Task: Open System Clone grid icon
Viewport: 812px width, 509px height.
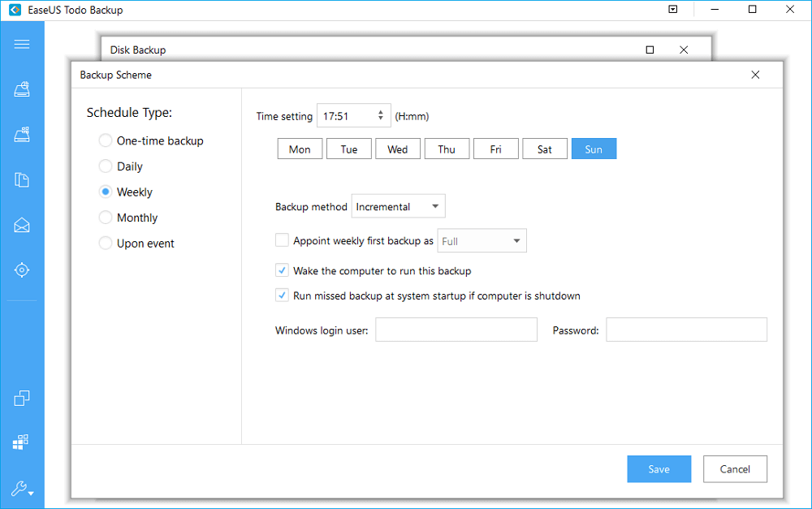Action: [21, 442]
